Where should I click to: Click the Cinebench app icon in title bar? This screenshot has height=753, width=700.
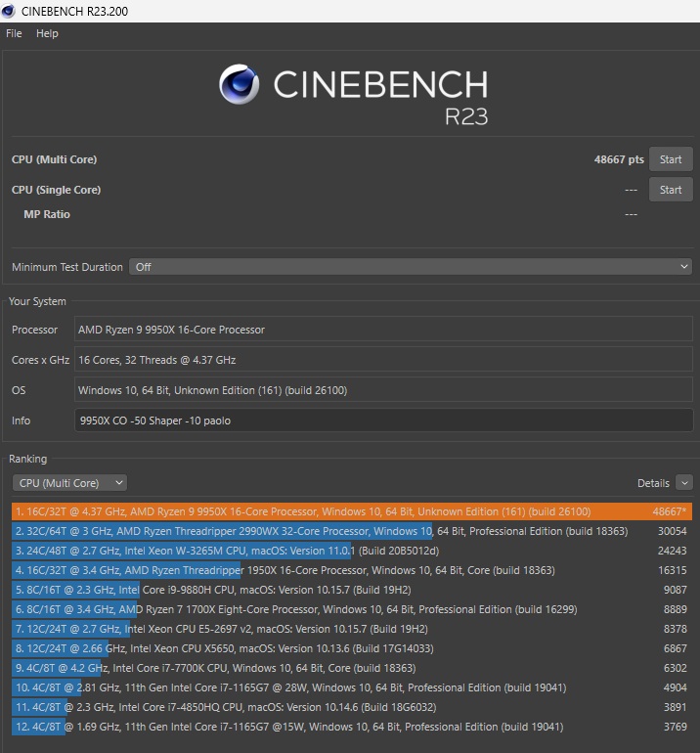8,11
